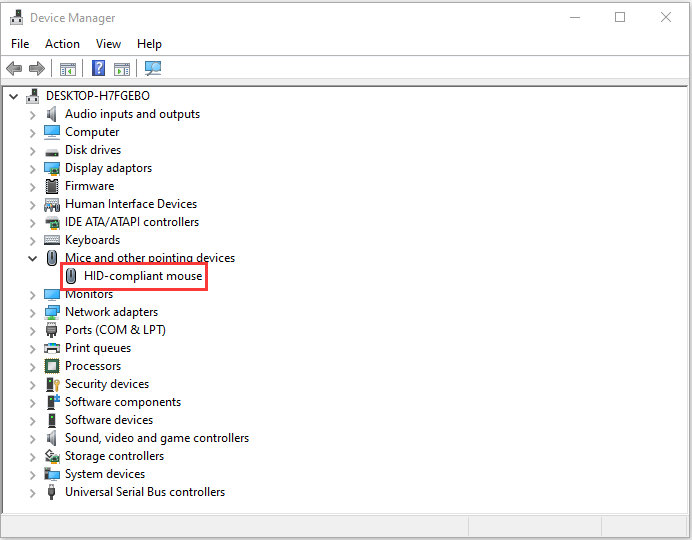The image size is (692, 540).
Task: Select Sound, video and game controllers
Action: [x=157, y=438]
